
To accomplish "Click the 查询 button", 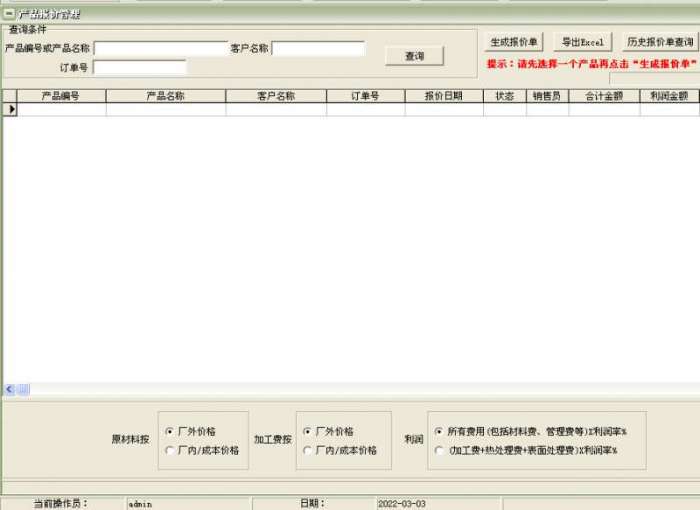I will click(414, 57).
